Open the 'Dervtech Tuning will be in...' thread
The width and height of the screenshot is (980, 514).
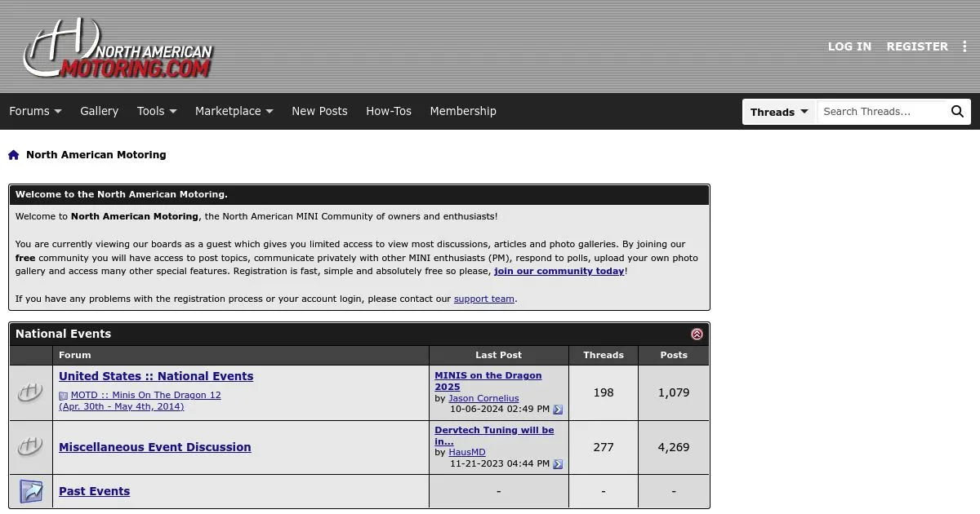click(494, 436)
